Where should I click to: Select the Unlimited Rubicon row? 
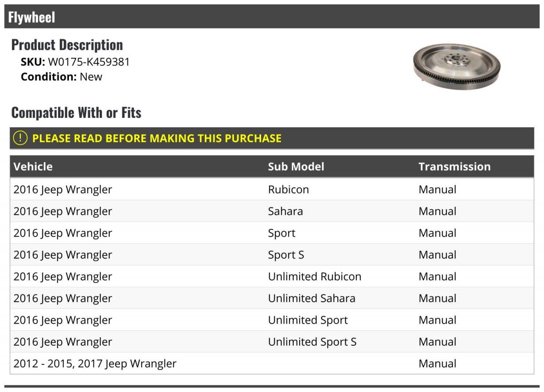272,276
